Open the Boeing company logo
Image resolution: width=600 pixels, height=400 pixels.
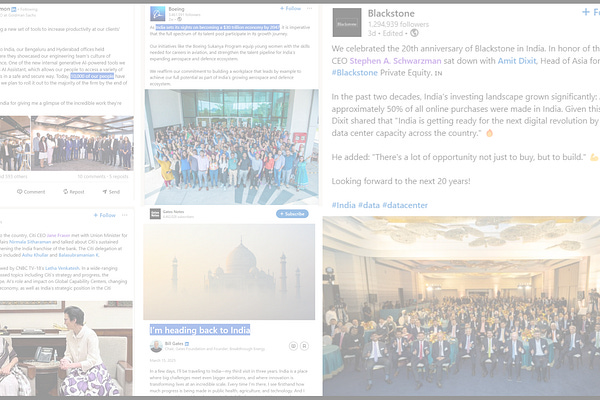coord(157,14)
